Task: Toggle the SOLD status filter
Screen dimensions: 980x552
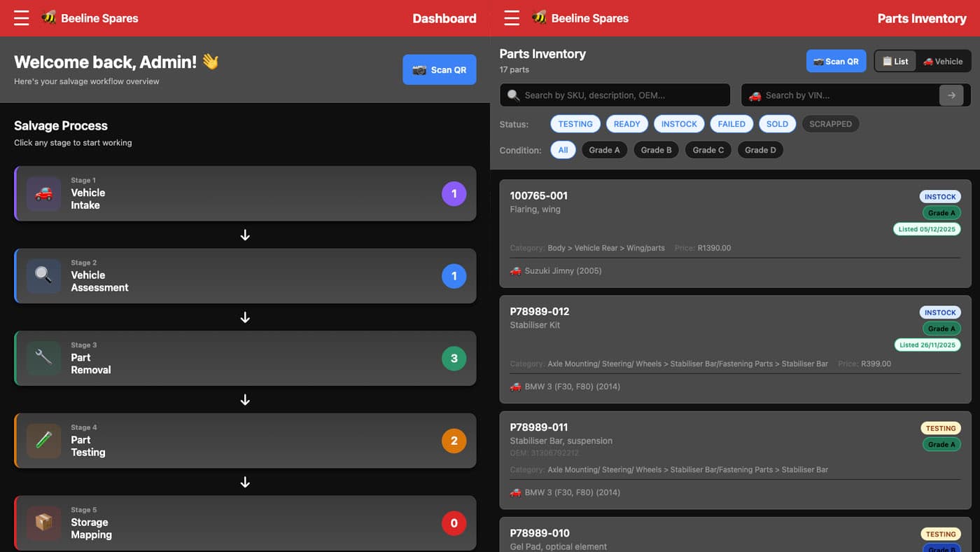Action: [777, 124]
